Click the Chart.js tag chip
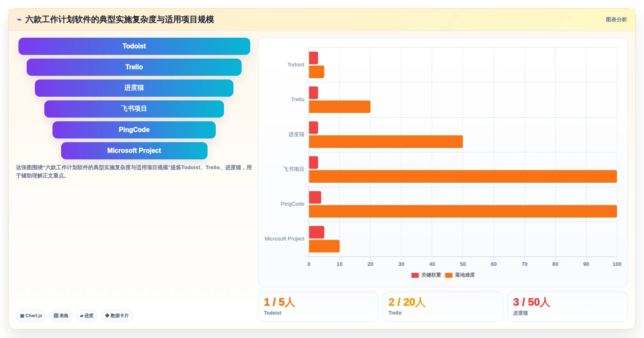The height and width of the screenshot is (338, 644). (x=31, y=315)
